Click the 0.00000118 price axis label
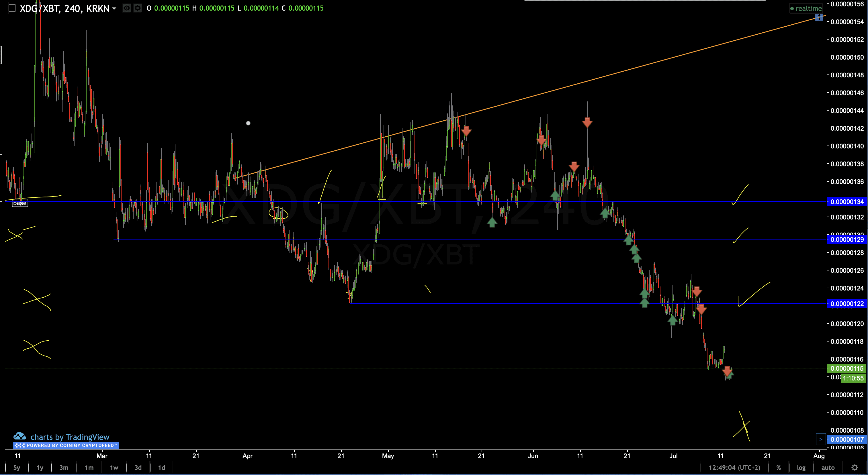The width and height of the screenshot is (868, 475). point(847,341)
